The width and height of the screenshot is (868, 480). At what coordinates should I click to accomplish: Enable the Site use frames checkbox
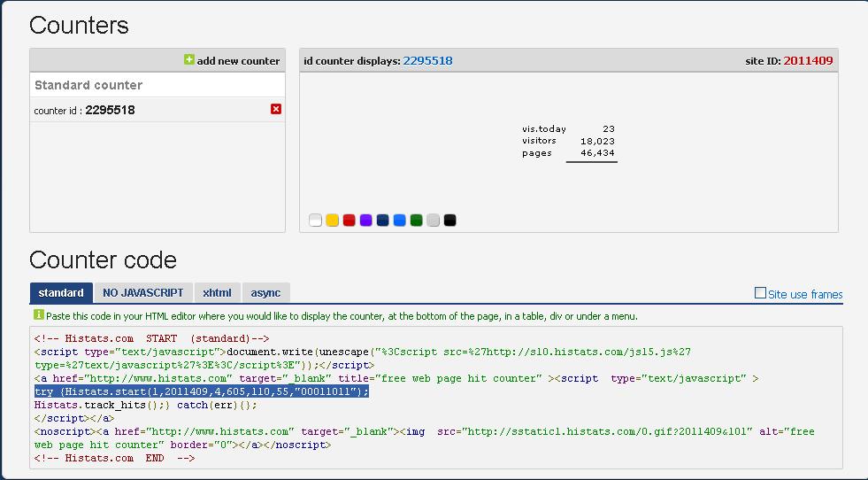point(761,292)
